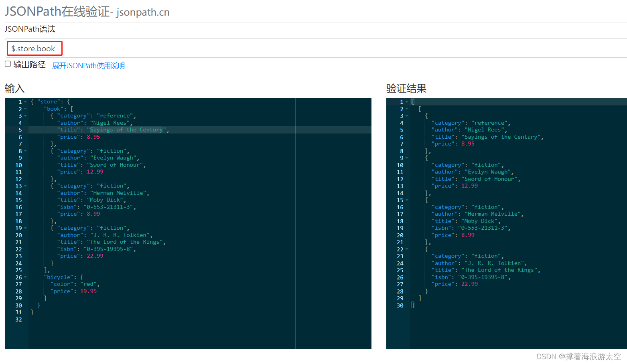Image resolution: width=627 pixels, height=364 pixels.
Task: Click price 22.99 in the 输入 editor
Action: [x=95, y=256]
